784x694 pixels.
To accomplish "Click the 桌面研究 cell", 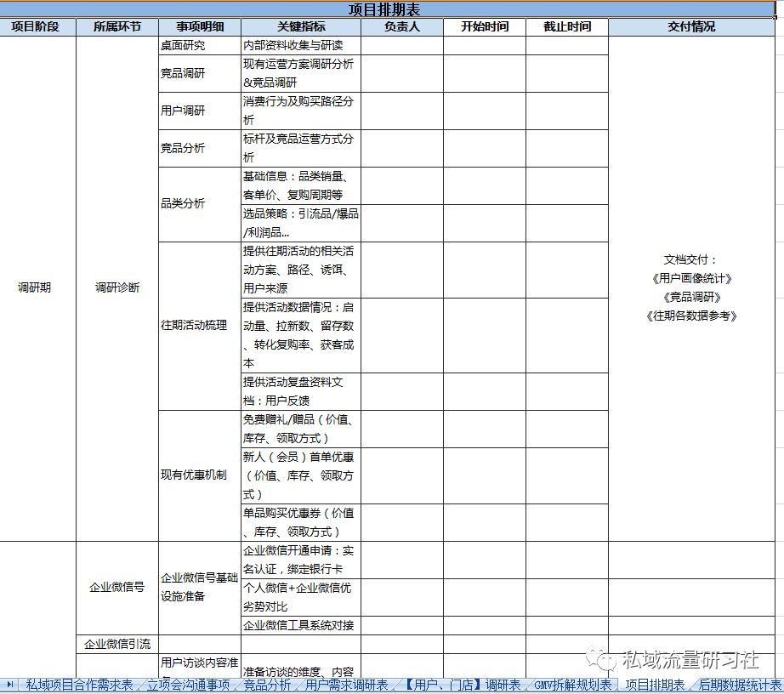I will coord(200,45).
